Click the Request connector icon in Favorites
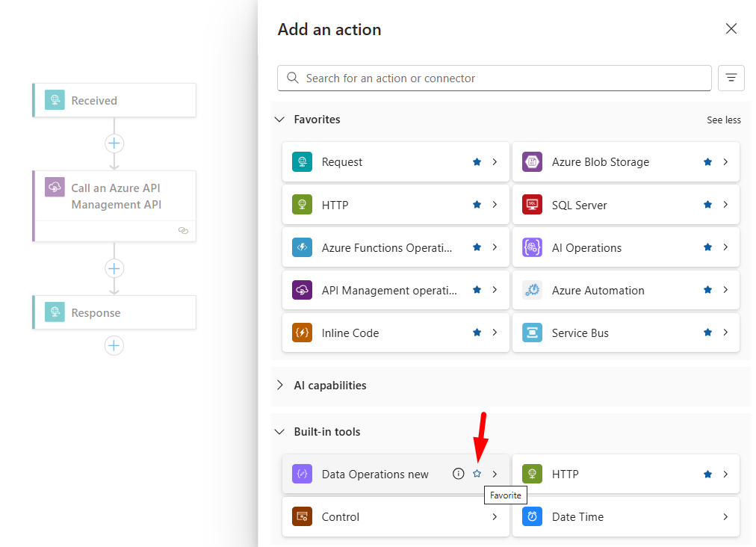 pos(302,162)
